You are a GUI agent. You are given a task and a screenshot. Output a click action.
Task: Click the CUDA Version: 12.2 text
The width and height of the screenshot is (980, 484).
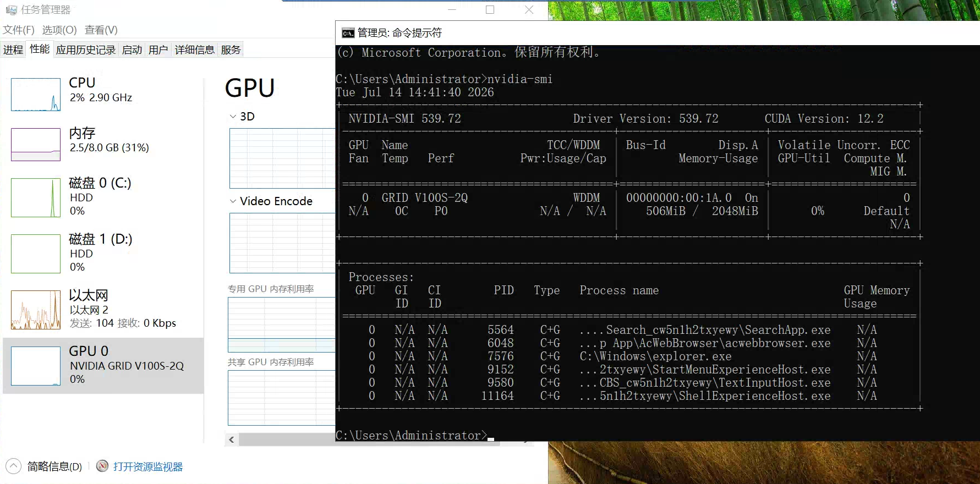[x=824, y=119]
